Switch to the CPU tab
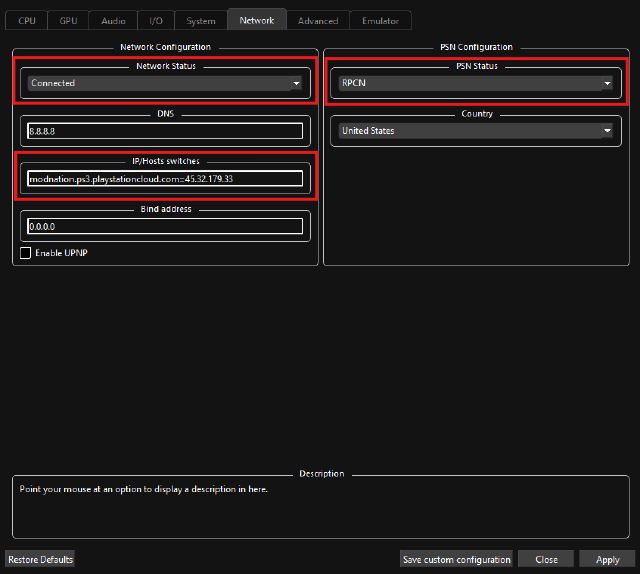Viewport: 640px width, 574px height. [x=27, y=20]
